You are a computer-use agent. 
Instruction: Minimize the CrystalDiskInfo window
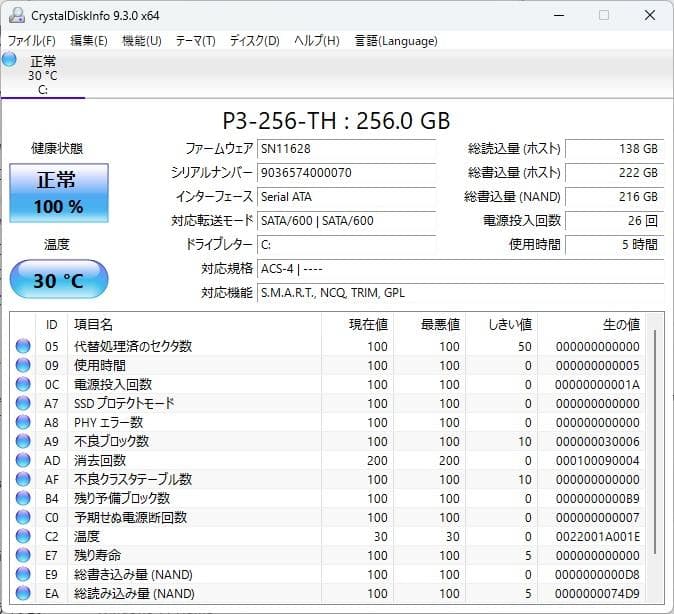click(x=559, y=15)
